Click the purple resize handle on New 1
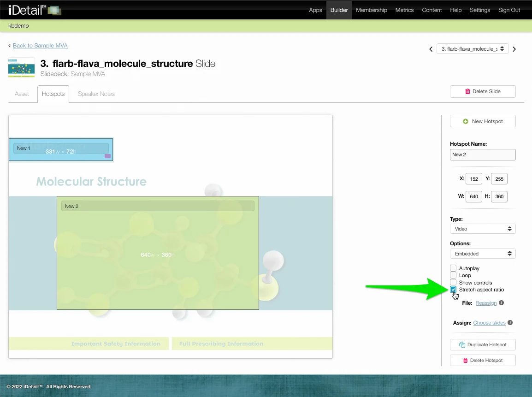Viewport: 532px width, 397px height. (x=107, y=156)
